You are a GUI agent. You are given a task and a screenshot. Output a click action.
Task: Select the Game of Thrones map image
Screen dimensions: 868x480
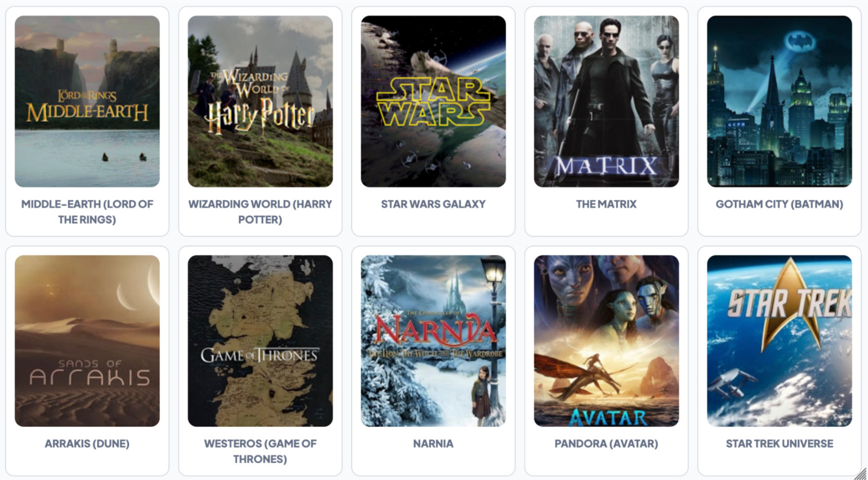coord(260,341)
